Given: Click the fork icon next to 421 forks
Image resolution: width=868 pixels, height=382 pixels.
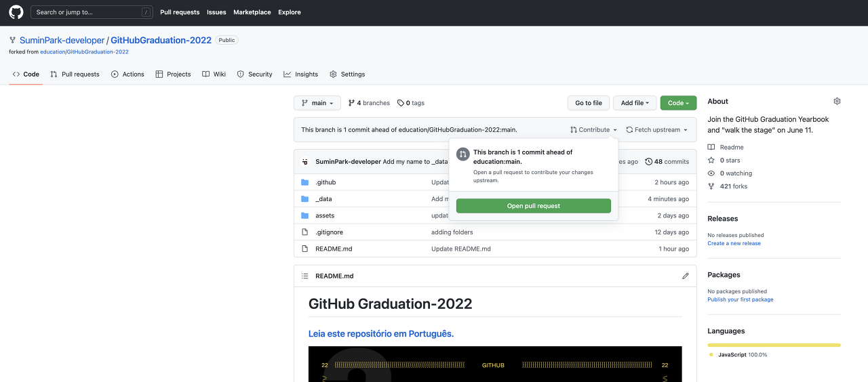Looking at the screenshot, I should tap(711, 186).
